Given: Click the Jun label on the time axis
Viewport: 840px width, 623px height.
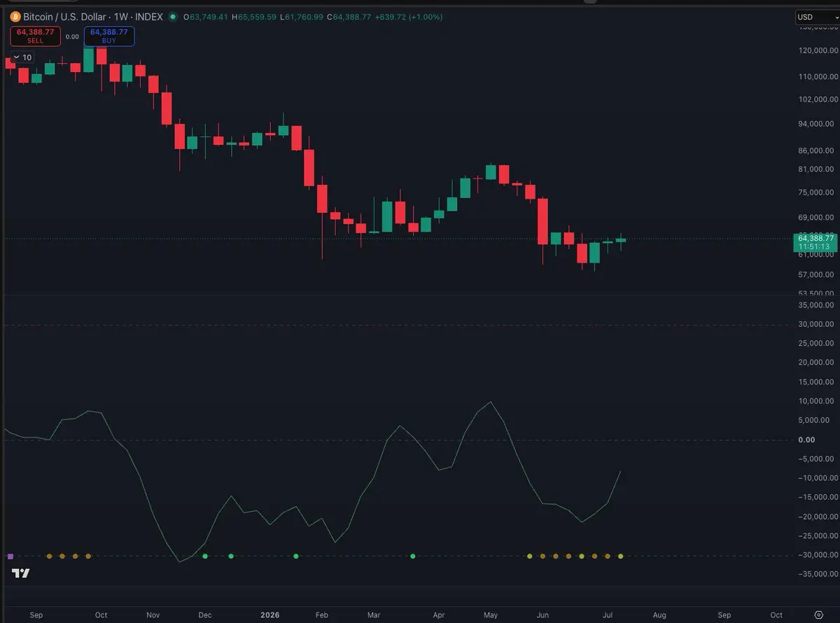Looking at the screenshot, I should tap(542, 615).
